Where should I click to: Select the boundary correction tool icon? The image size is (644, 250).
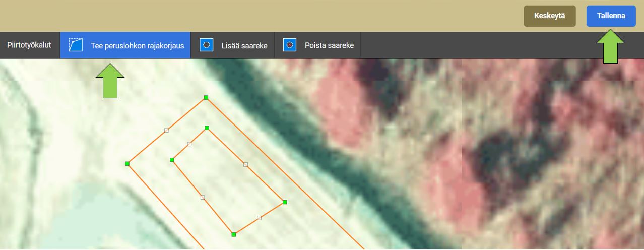76,45
